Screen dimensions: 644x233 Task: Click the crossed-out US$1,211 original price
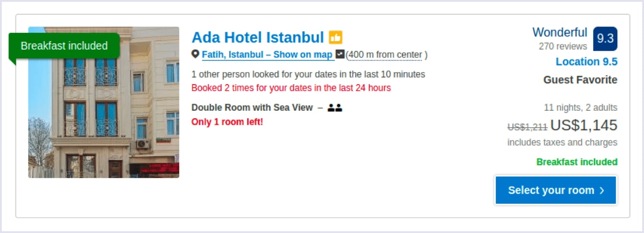click(x=527, y=127)
